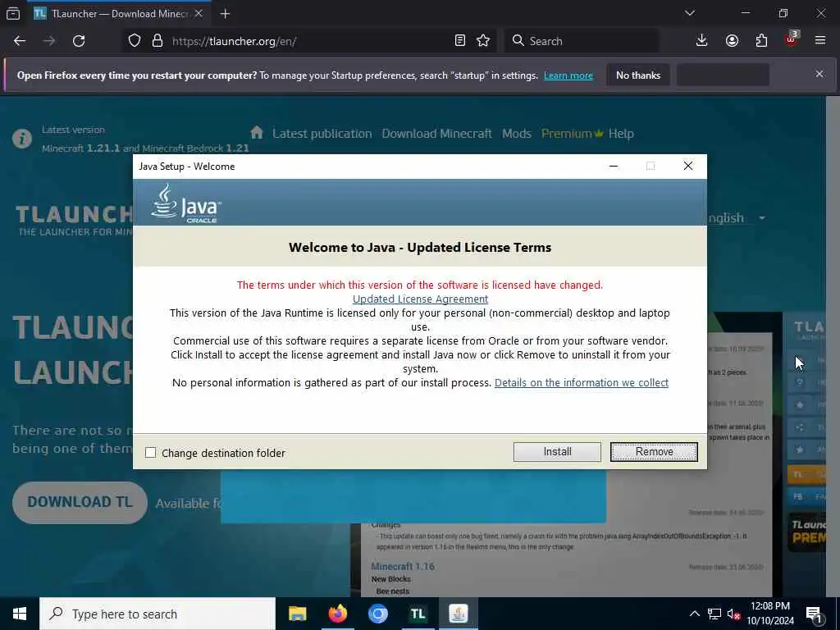Viewport: 840px width, 630px height.
Task: Open the tracking protection shield icon
Action: (x=135, y=41)
